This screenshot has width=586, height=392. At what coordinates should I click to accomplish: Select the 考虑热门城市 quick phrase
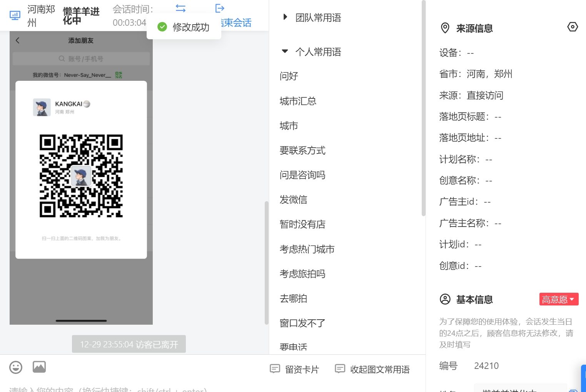[307, 249]
